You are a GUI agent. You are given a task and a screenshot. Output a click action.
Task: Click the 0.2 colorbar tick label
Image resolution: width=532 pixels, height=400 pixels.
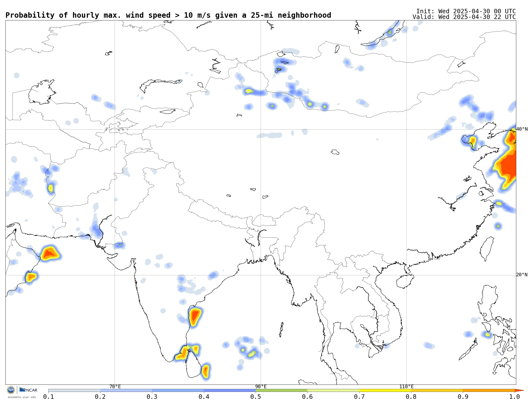100,397
